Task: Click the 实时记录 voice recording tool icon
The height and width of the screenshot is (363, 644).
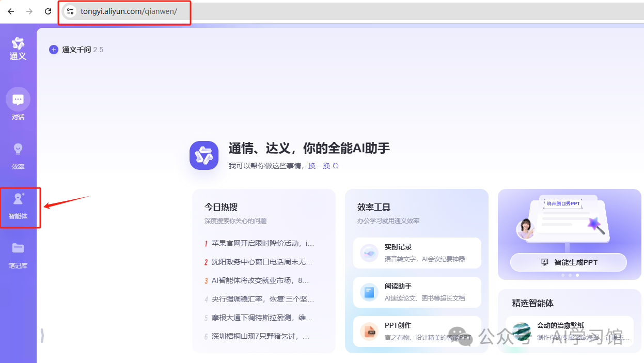Action: click(x=369, y=252)
